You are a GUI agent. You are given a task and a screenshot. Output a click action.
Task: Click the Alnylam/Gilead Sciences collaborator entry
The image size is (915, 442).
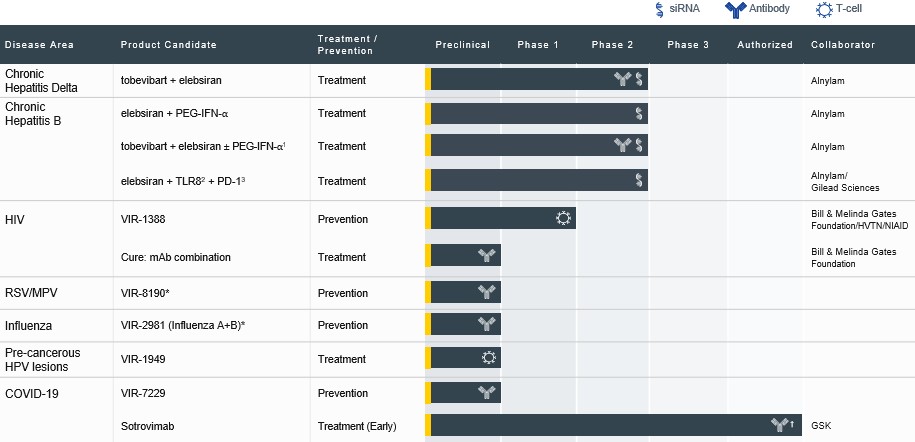(x=845, y=181)
